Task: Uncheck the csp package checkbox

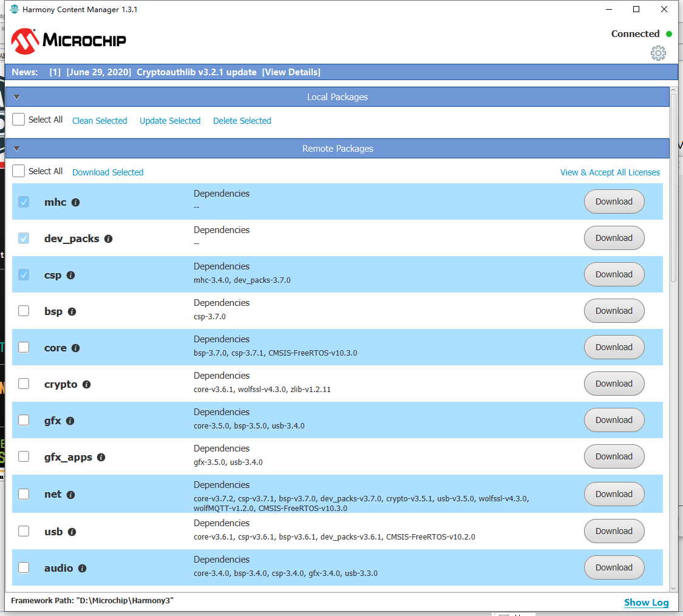Action: (24, 275)
